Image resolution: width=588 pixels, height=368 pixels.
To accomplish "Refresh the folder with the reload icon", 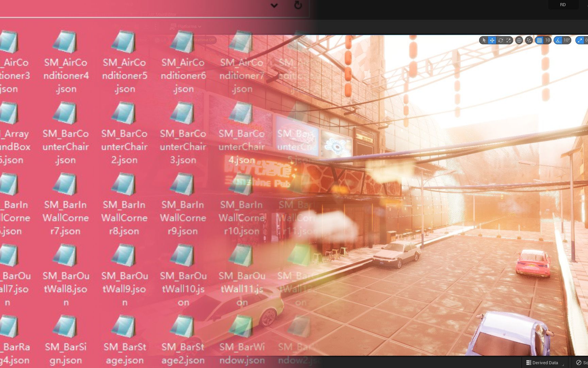I will coord(298,5).
